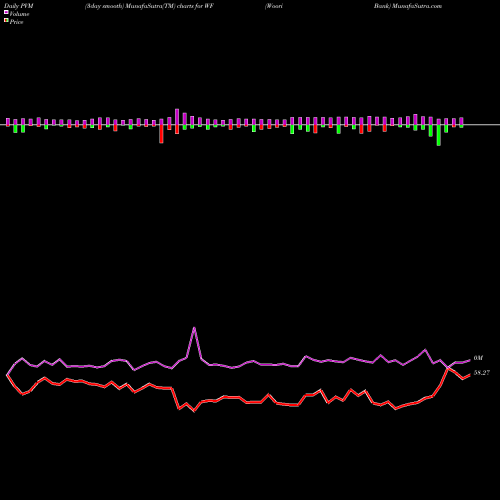Click the tallest green downward bar near the right

[x=439, y=135]
